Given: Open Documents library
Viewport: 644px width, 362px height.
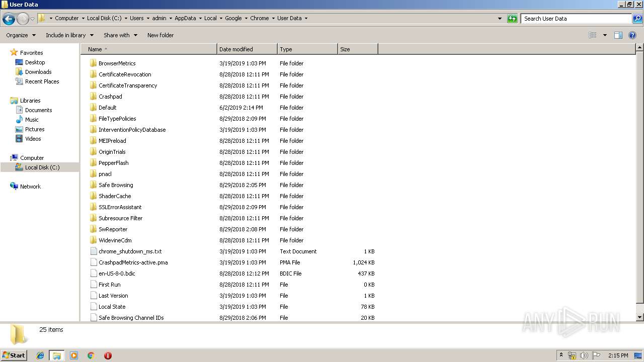Looking at the screenshot, I should point(38,110).
